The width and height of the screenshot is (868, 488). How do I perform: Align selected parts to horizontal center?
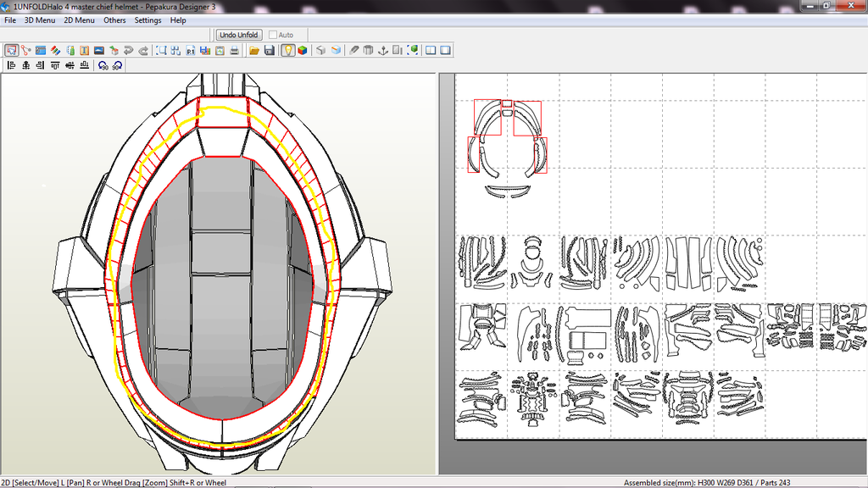(x=26, y=65)
